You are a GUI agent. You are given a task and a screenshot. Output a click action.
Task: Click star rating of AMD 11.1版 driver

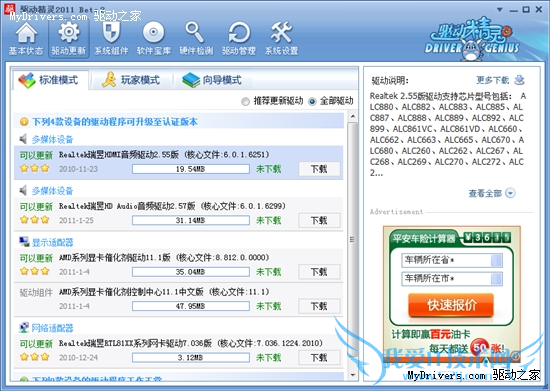pyautogui.click(x=34, y=271)
